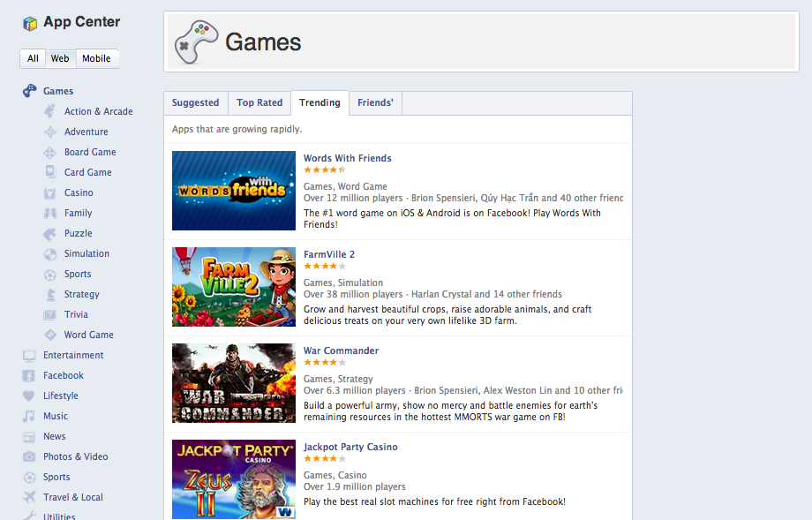Select the Lifestyle heart icon

pos(29,396)
